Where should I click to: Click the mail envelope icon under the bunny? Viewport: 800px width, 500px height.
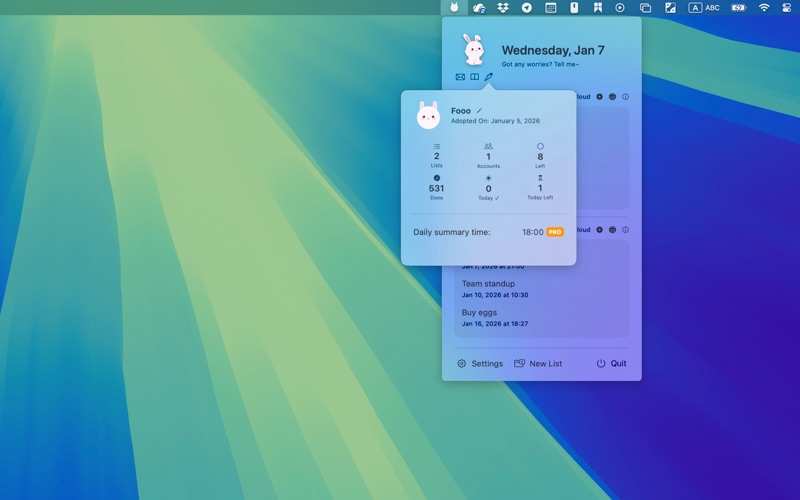(460, 77)
